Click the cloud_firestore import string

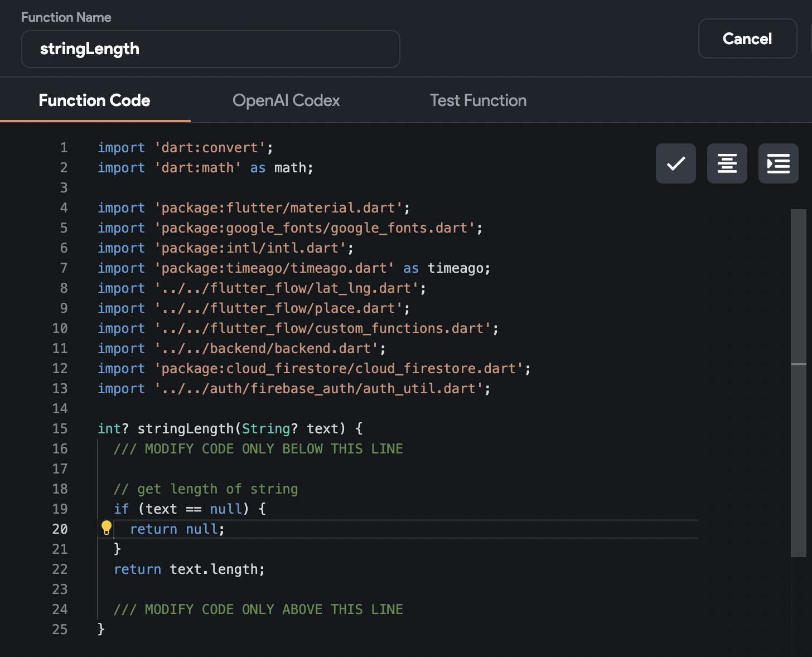tap(339, 369)
